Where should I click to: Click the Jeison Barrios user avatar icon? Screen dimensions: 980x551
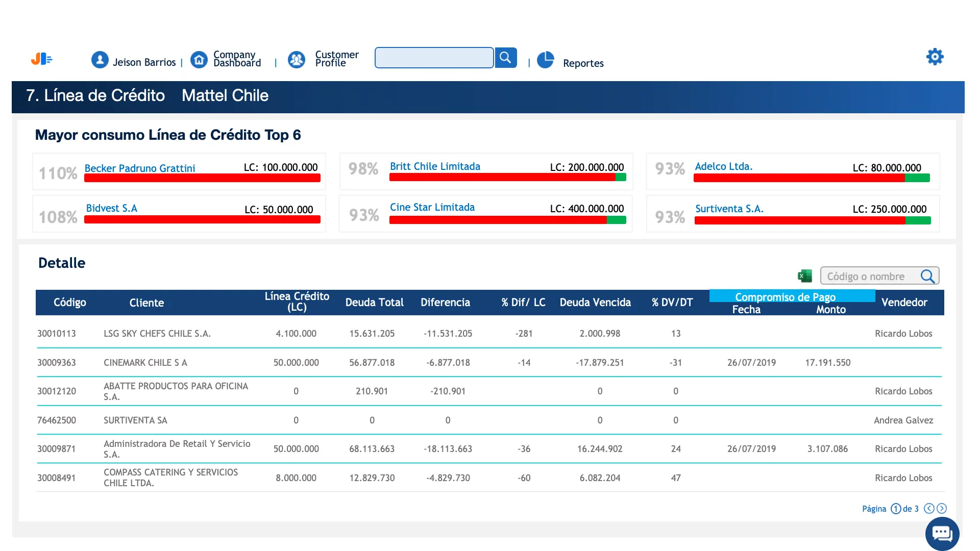pyautogui.click(x=100, y=60)
